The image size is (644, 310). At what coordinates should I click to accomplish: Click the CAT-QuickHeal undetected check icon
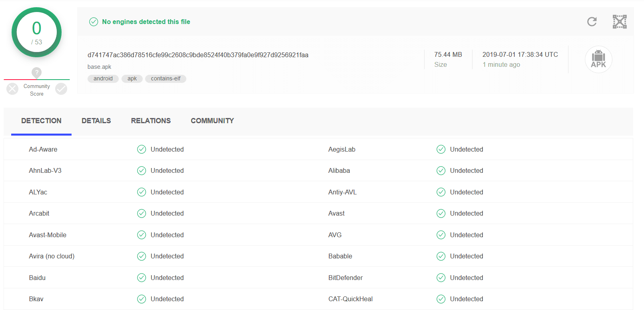441,299
